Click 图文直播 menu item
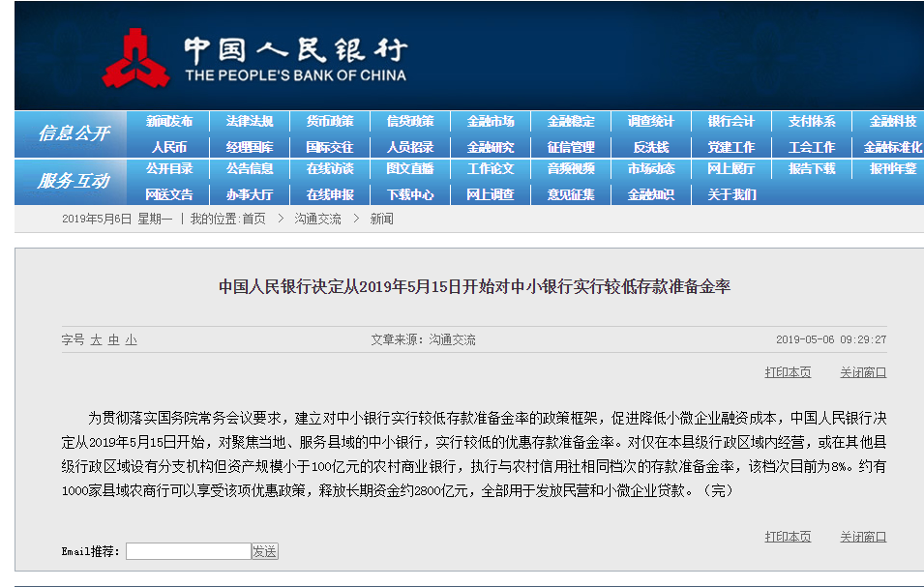 pyautogui.click(x=410, y=168)
